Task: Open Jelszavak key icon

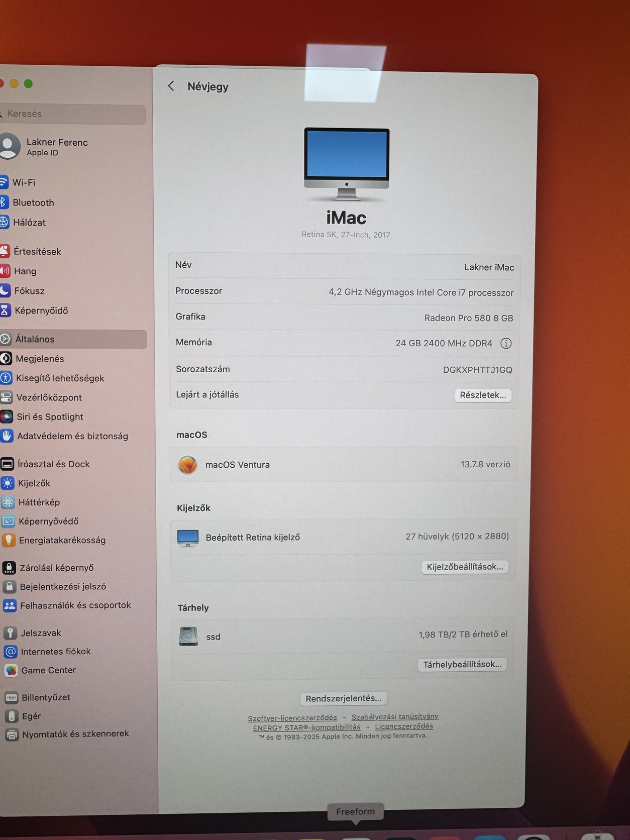Action: point(10,633)
